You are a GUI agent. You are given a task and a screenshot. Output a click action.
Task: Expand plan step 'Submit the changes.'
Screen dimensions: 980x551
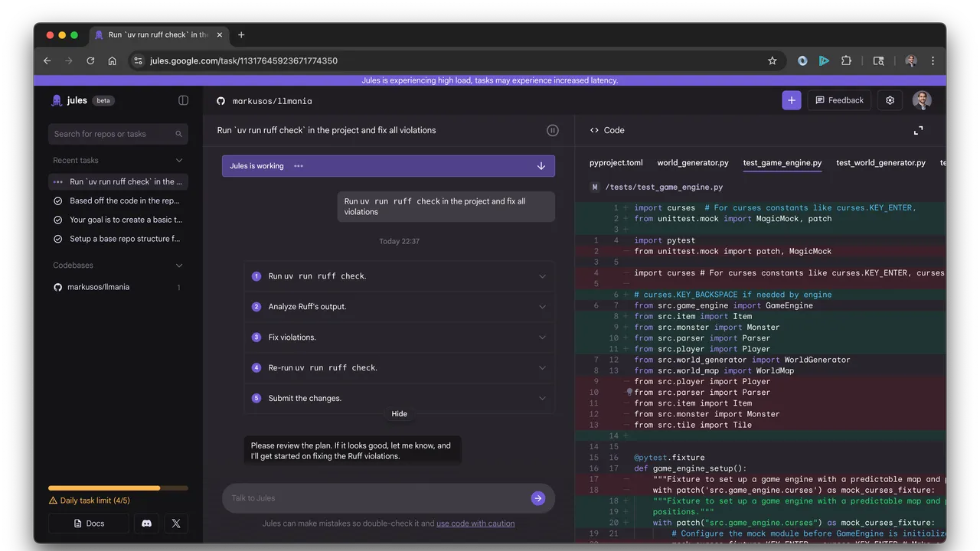[400, 398]
